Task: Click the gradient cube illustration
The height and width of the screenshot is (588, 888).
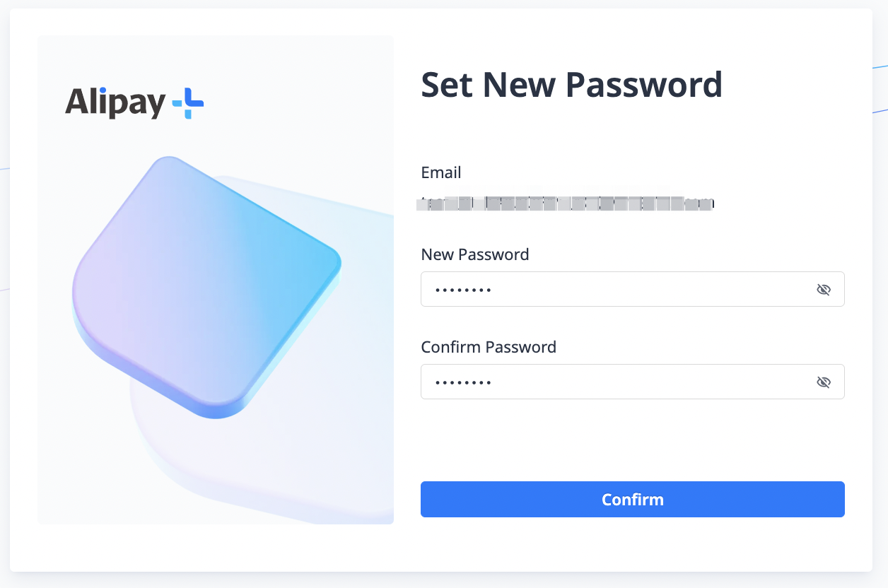Action: click(x=209, y=283)
